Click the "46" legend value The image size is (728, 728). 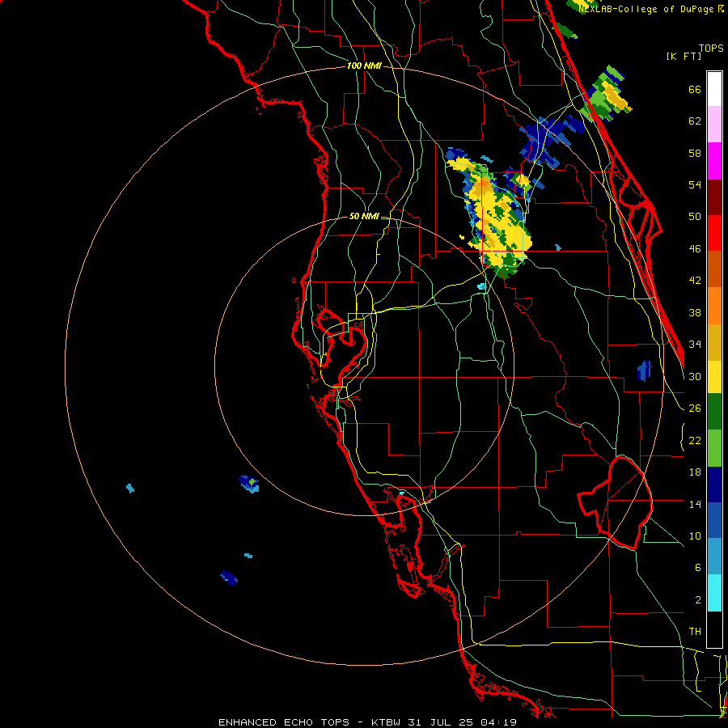[695, 249]
